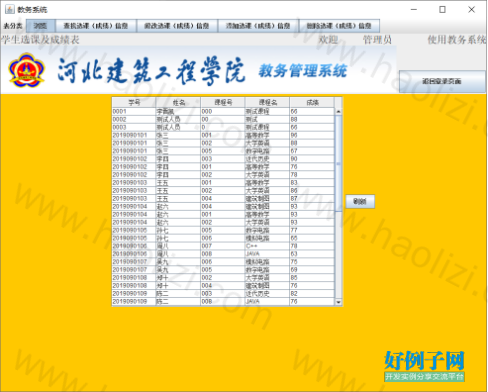Screen dimensions: 488x392
Task: Go to the 删除选课(成绩)信息 tab
Action: point(339,26)
